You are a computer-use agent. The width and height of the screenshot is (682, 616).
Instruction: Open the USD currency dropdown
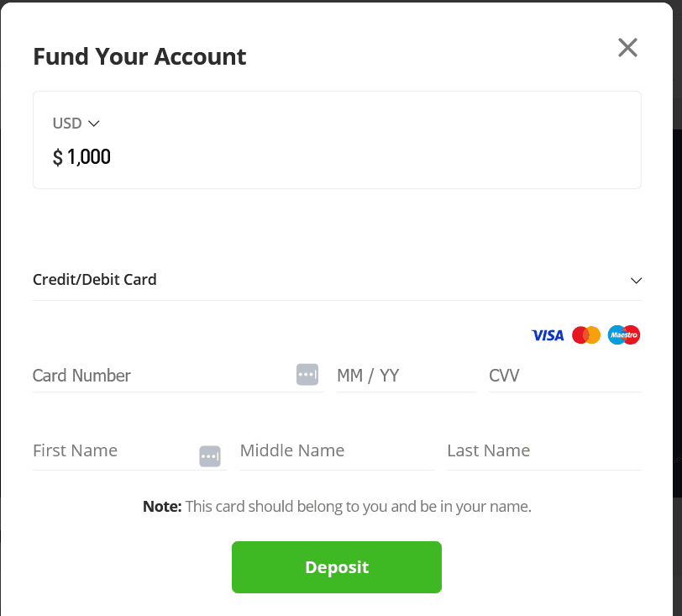pos(76,124)
